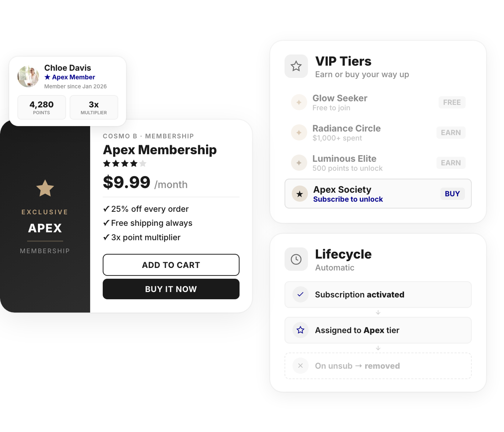Viewport: 504px width, 432px height.
Task: Click the gold star on the Apex membership panel
Action: [x=45, y=188]
